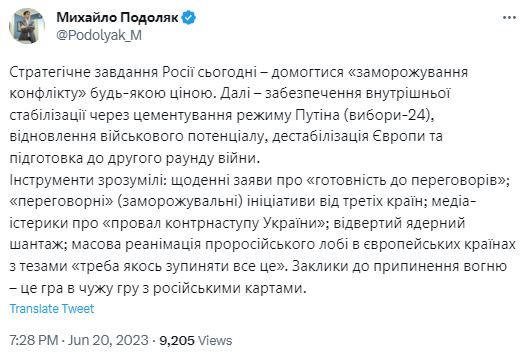
Task: Click tweet line starting "Стратегічне завдання Росії"
Action: 239,72
